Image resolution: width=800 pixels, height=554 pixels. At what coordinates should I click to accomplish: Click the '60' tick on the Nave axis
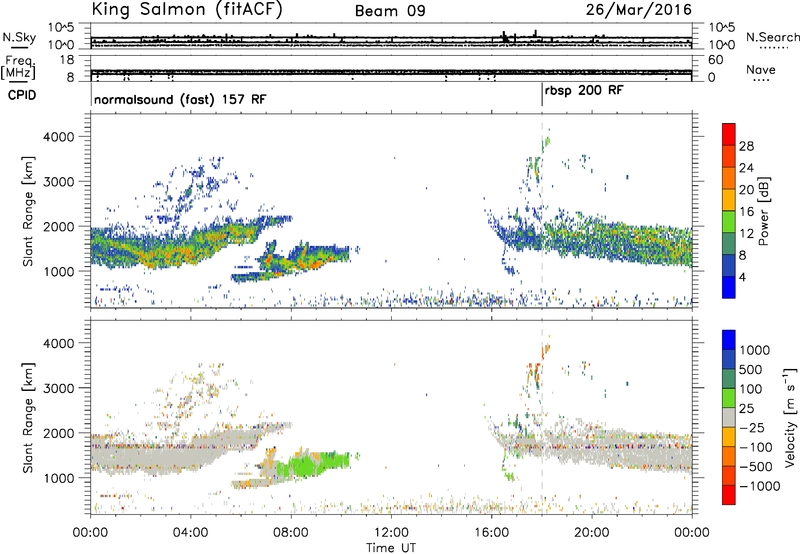point(715,60)
